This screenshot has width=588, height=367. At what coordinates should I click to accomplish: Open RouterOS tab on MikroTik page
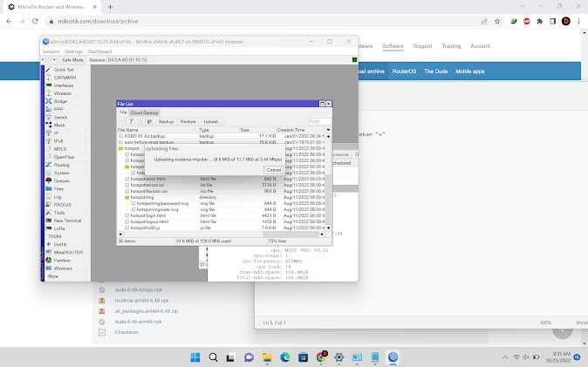[x=404, y=71]
